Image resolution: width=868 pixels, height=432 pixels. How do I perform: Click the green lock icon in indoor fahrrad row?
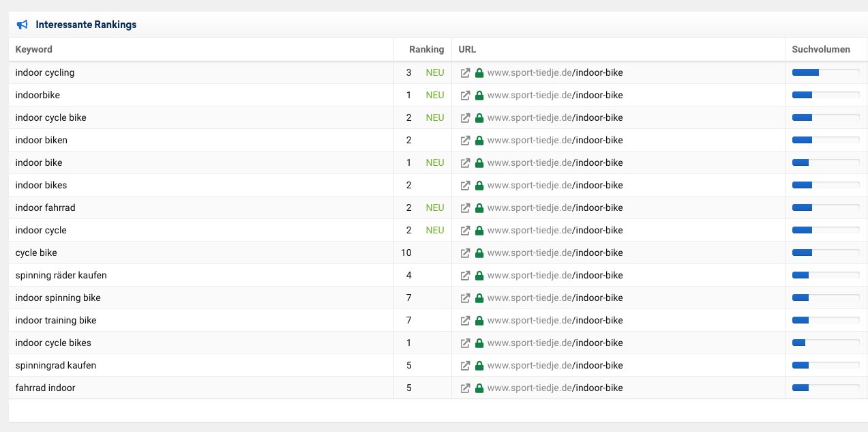[479, 207]
